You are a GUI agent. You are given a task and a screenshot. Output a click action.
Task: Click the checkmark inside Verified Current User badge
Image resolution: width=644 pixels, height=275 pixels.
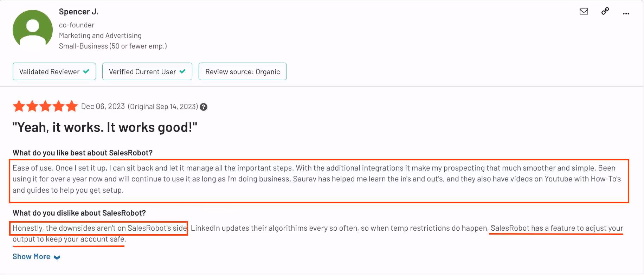(x=182, y=71)
